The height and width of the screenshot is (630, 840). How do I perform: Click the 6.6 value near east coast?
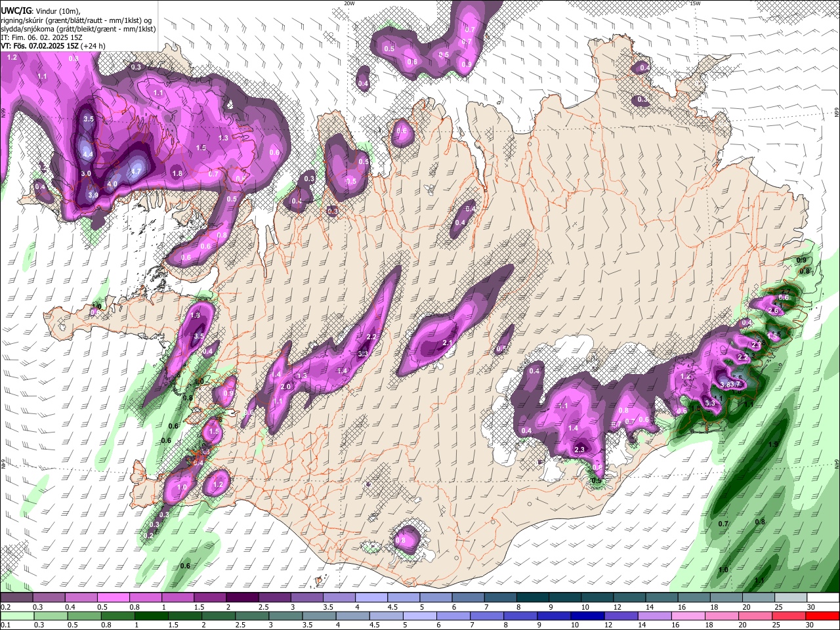pos(784,298)
